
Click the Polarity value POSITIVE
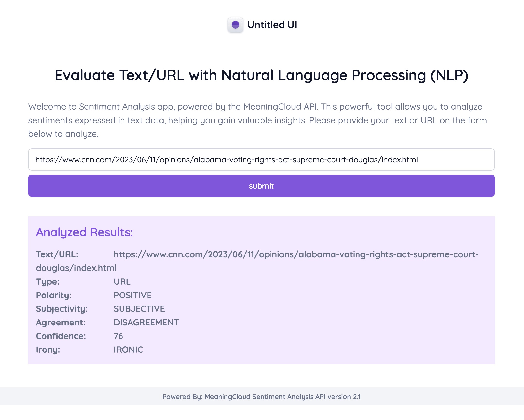coord(132,295)
